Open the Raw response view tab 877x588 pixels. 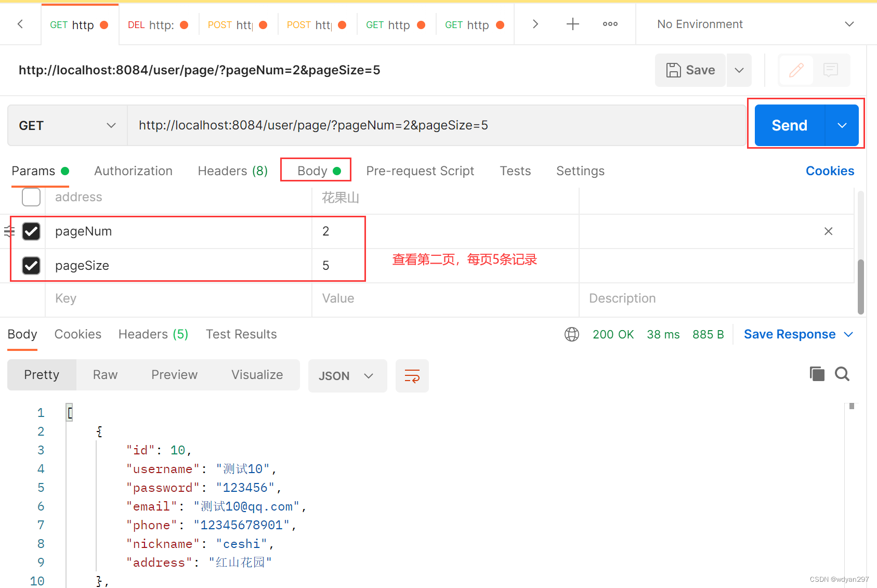tap(104, 374)
